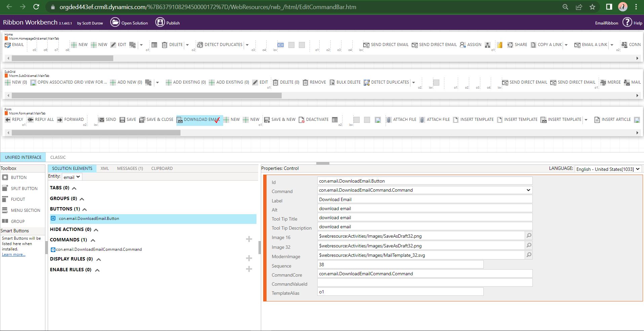Click the Open Solution icon
Image resolution: width=644 pixels, height=331 pixels.
click(x=115, y=22)
